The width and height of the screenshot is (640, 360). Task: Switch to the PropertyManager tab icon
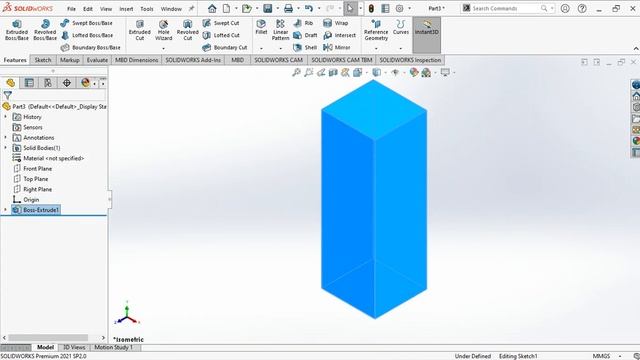click(29, 83)
